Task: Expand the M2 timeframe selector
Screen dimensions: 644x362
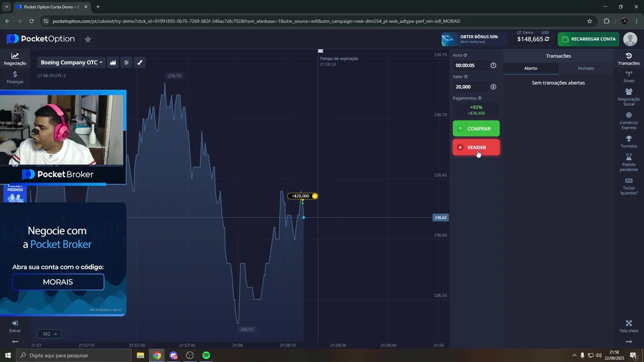Action: point(49,334)
